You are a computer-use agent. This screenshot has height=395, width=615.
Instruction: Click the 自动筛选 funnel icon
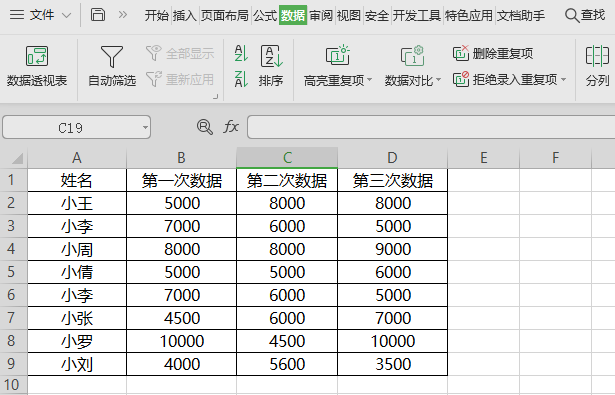[112, 56]
